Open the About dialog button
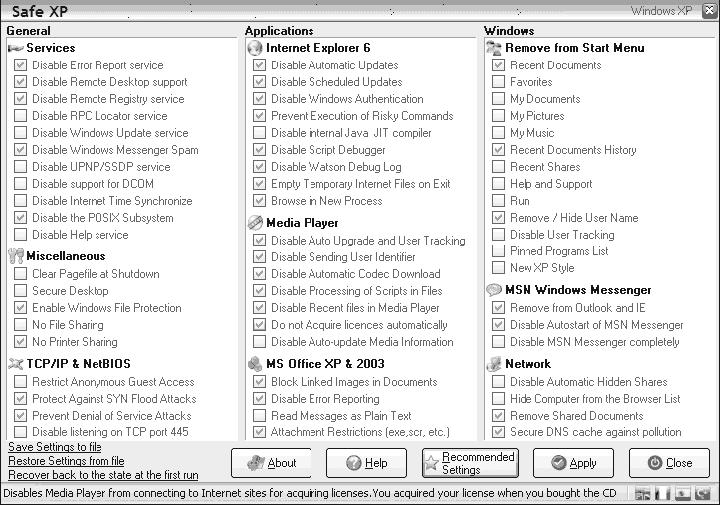 (271, 463)
